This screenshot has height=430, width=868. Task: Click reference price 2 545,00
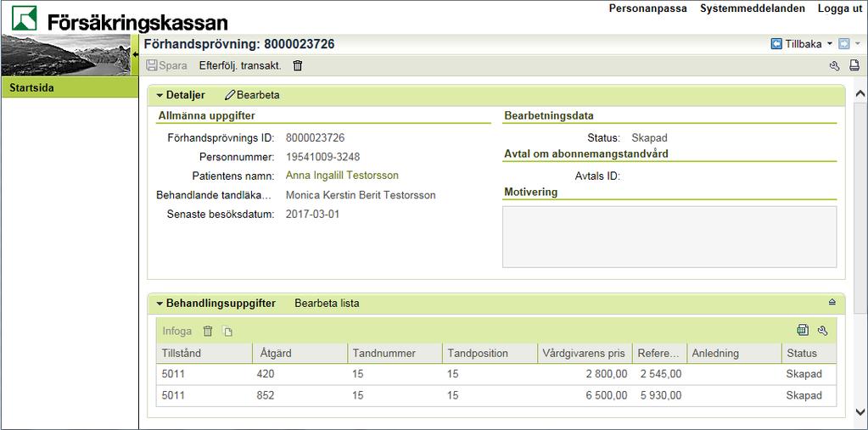661,374
